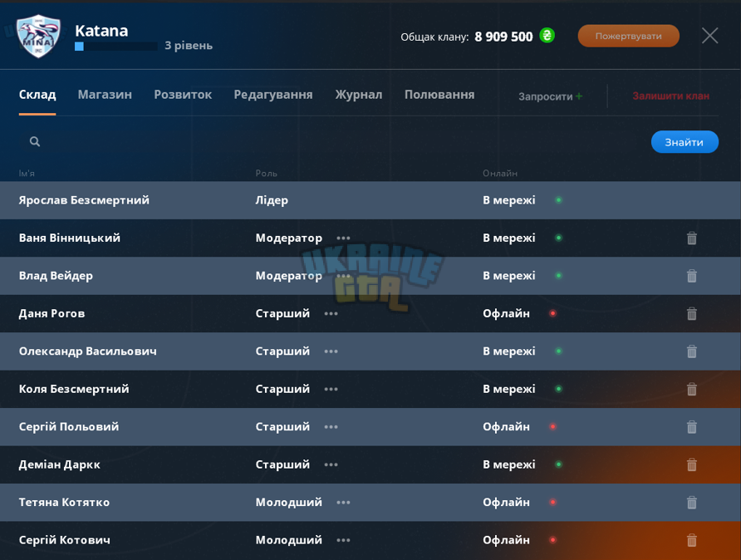Click the name Коля Безсмертний

point(74,389)
